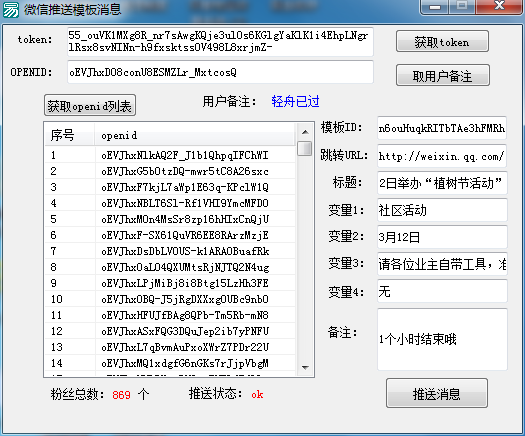Focus the 变量3 input field

click(x=442, y=264)
